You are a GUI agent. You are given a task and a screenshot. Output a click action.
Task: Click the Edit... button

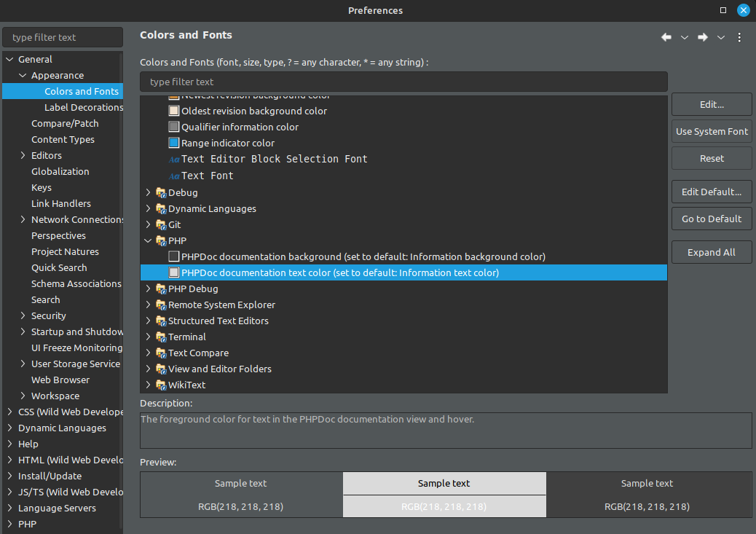coord(712,105)
